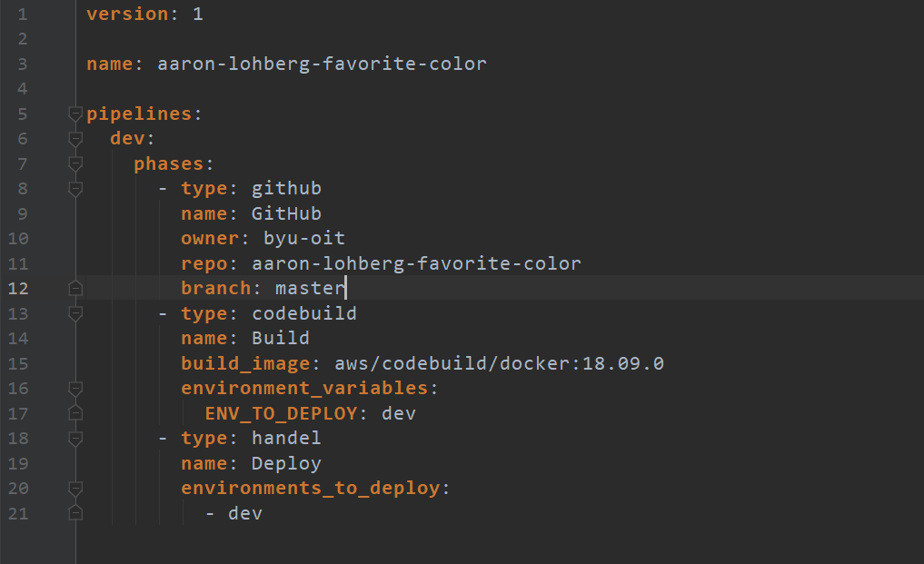
Task: Fold the github type block on line 8
Action: (x=75, y=189)
